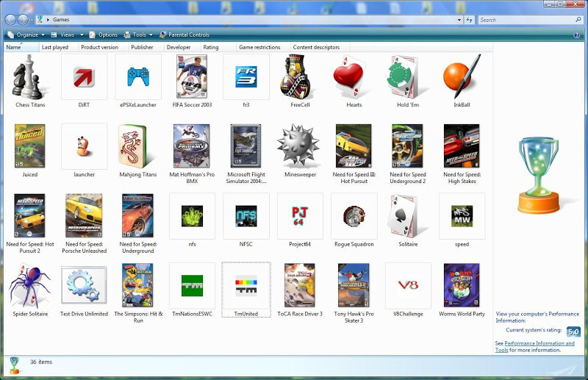Click the TmNationsESWC green icon
The height and width of the screenshot is (380, 588).
(192, 285)
